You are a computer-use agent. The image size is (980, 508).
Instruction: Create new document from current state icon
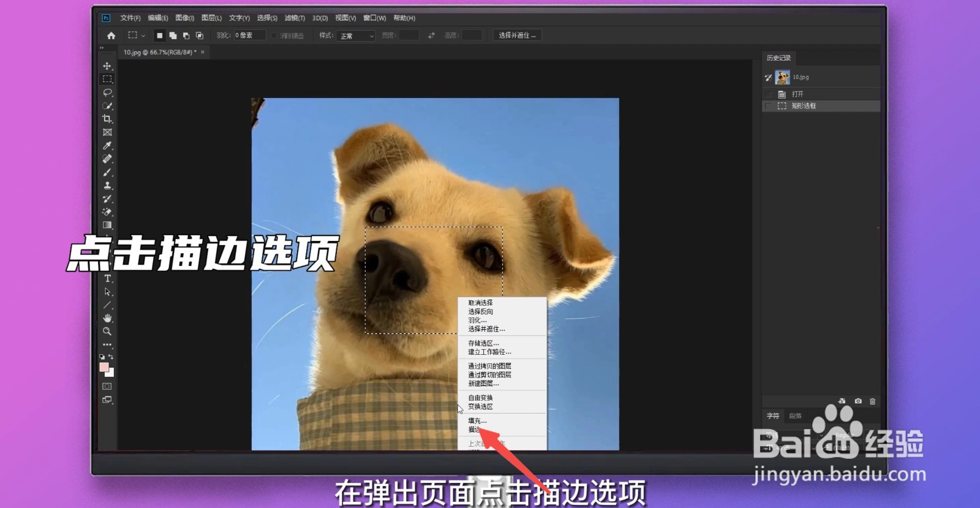tap(842, 401)
